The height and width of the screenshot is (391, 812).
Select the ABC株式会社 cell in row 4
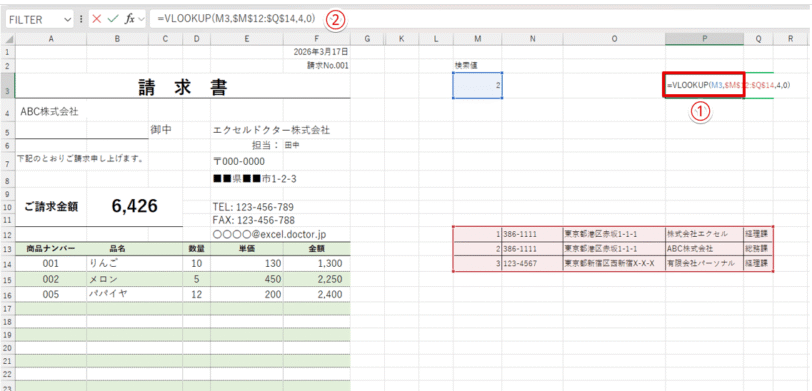pos(50,111)
